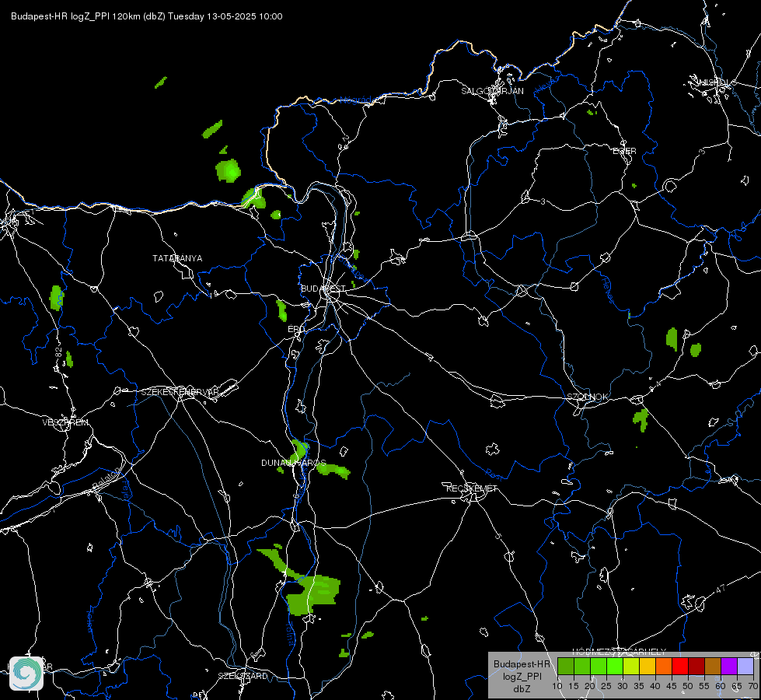Click the SALGOTARJAN city label
Viewport: 761px width, 700px height.
tap(492, 91)
